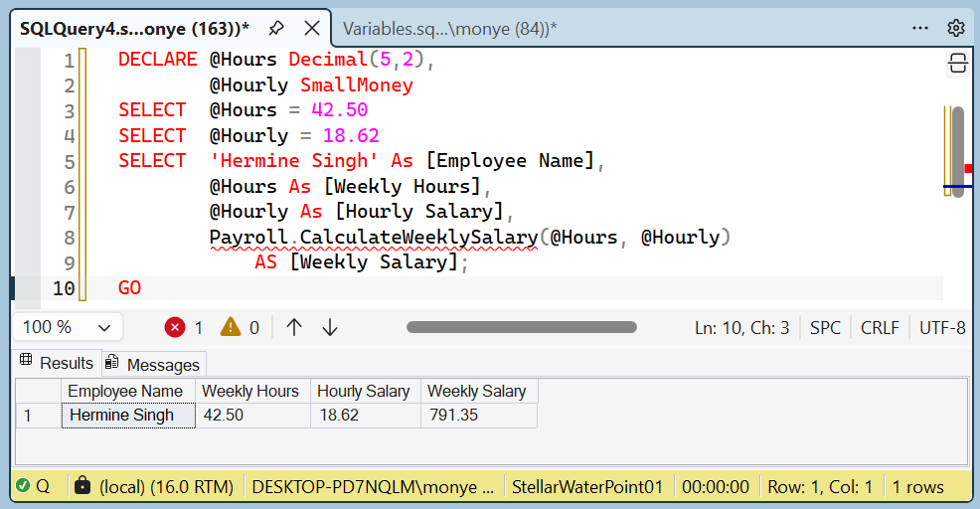Viewport: 980px width, 509px height.
Task: Click the SmallMoney type on line 2
Action: click(x=356, y=85)
